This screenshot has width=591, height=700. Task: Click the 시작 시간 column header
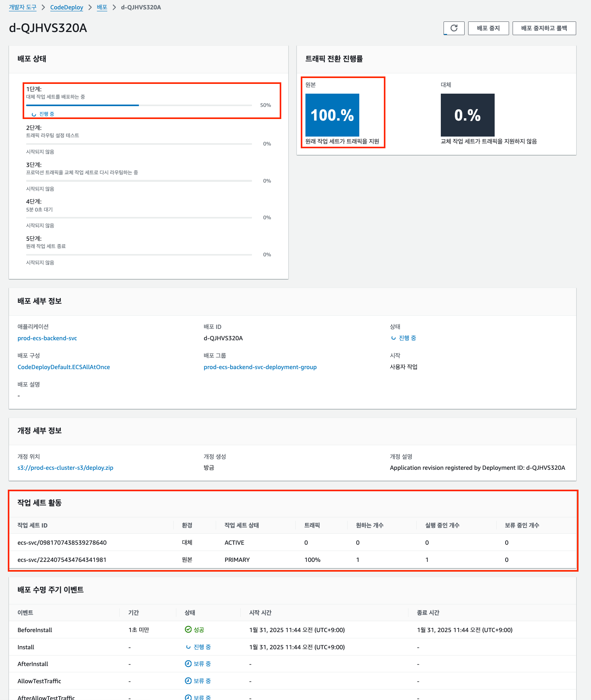click(260, 613)
